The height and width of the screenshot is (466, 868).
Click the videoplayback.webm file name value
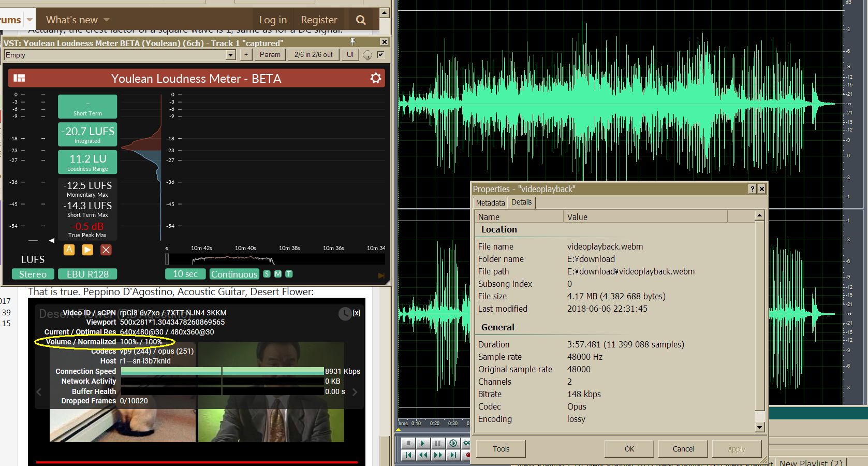(x=605, y=246)
